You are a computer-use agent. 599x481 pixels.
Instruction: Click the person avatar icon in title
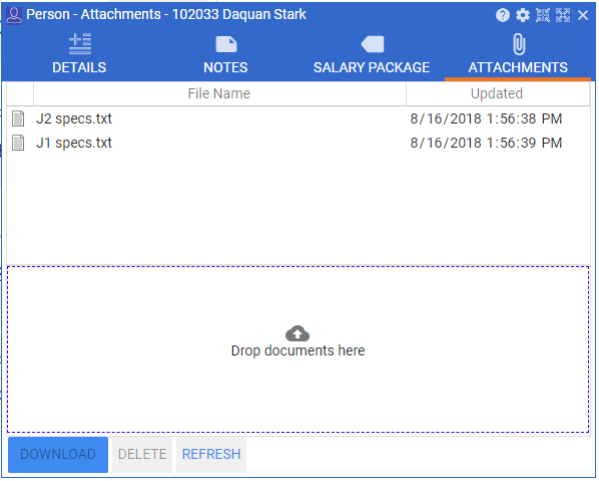coord(14,16)
